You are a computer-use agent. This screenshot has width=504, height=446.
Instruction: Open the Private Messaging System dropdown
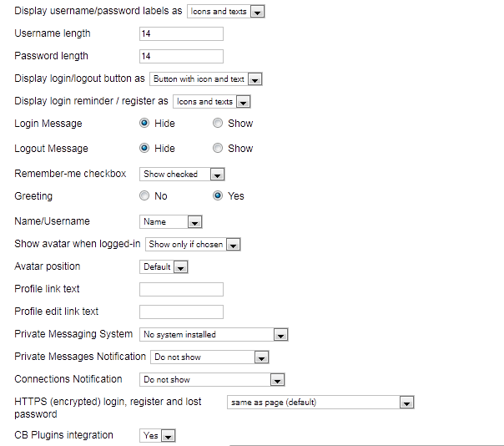214,335
